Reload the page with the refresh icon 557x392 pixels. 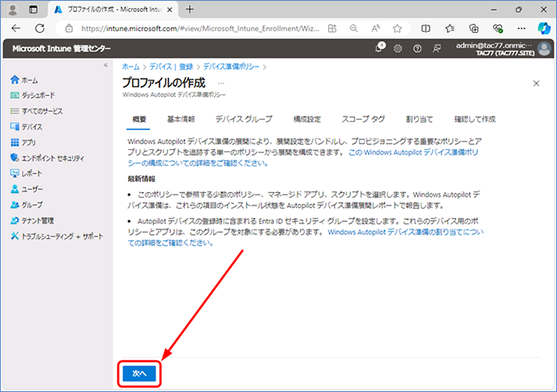click(x=40, y=28)
